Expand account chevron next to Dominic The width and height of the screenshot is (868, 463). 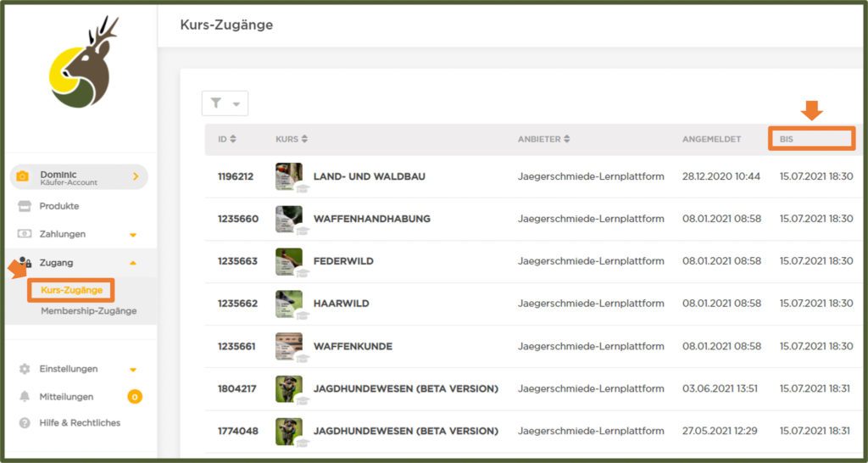click(136, 176)
